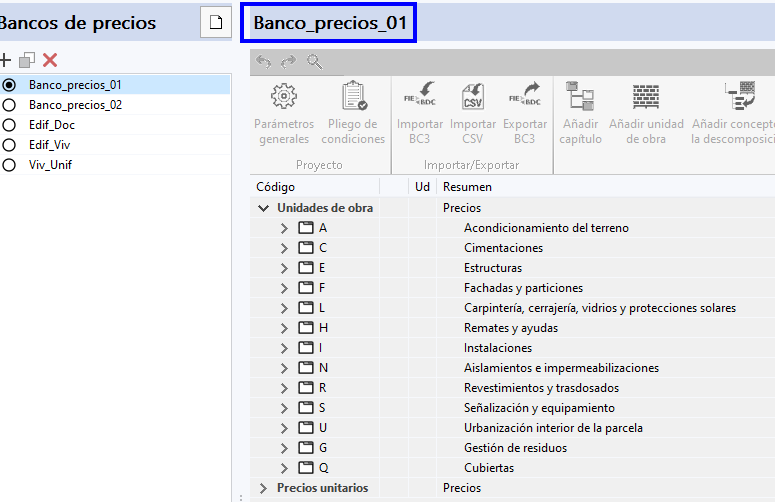Screen dimensions: 775x502
Task: Select Carpintería, cerrajería, vidrios text
Action: 600,308
